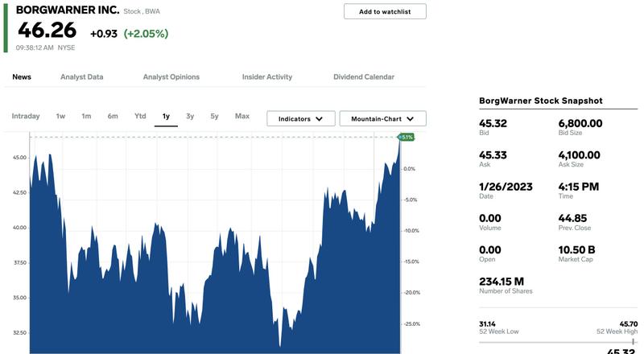644x354 pixels.
Task: Select the Intraday chart range
Action: point(26,116)
